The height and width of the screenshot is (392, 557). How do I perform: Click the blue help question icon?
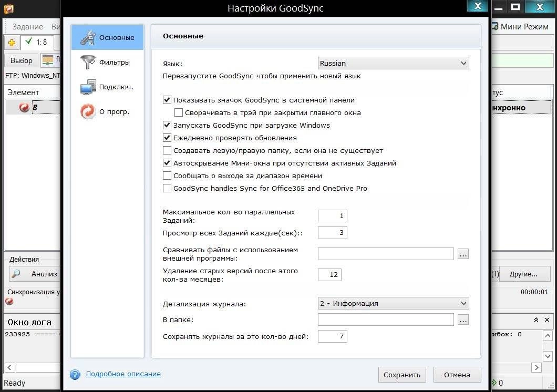[75, 374]
